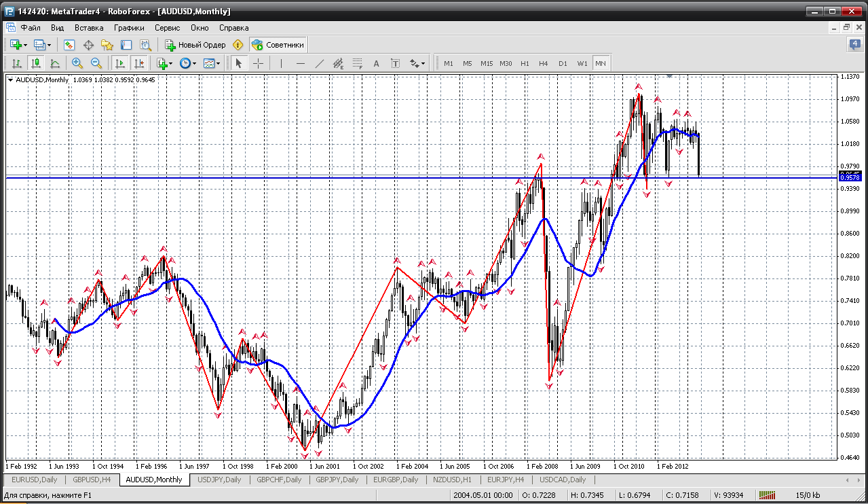Click the connection status bars icon

tap(767, 496)
